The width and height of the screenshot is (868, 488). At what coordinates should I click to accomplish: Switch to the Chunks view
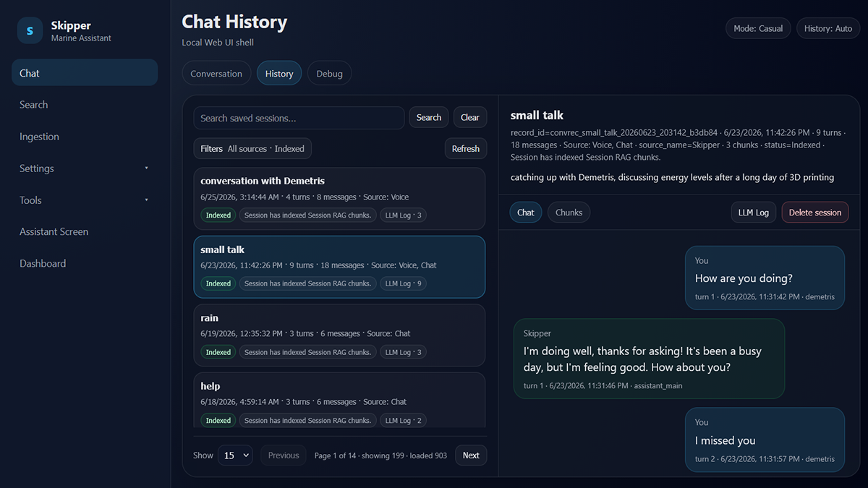569,213
